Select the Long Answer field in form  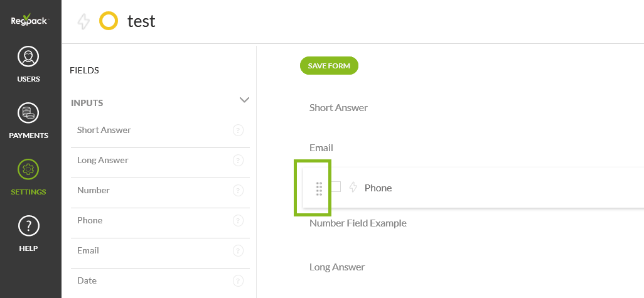pos(337,267)
